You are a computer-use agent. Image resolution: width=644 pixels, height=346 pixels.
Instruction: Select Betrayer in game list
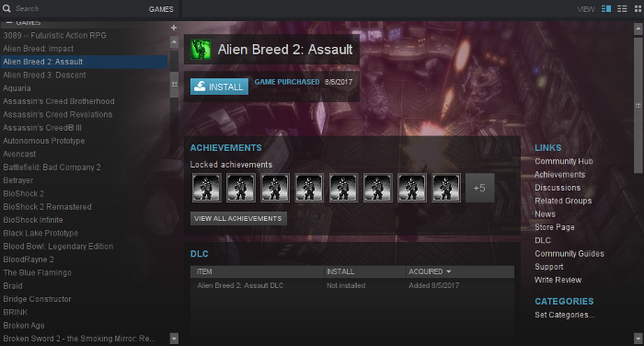(85, 180)
